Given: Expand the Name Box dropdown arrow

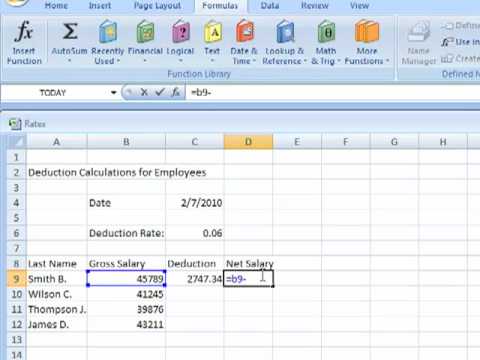Looking at the screenshot, I should 114,92.
